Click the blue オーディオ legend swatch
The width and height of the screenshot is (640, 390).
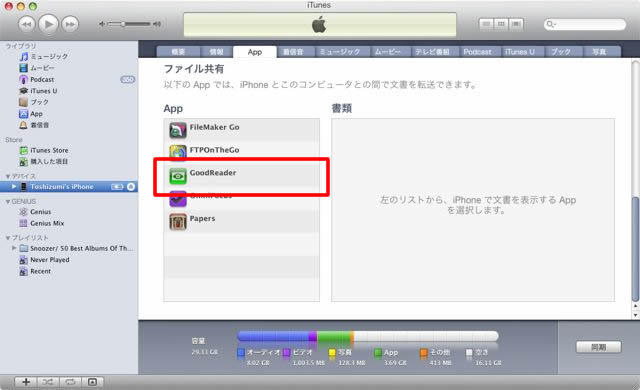point(241,352)
